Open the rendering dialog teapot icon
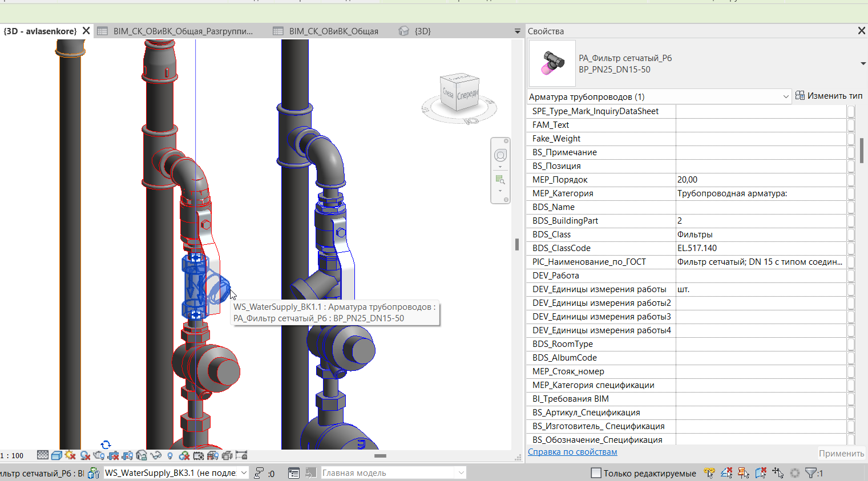Viewport: 868px width, 481px height. coord(99,455)
